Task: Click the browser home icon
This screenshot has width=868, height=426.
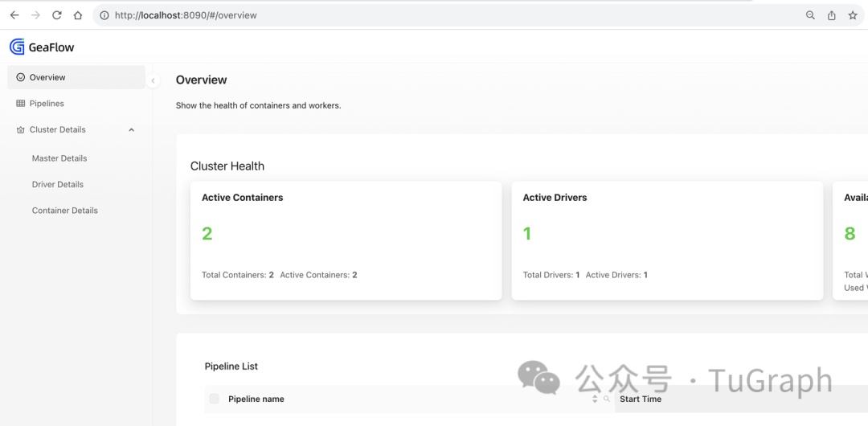Action: (77, 15)
